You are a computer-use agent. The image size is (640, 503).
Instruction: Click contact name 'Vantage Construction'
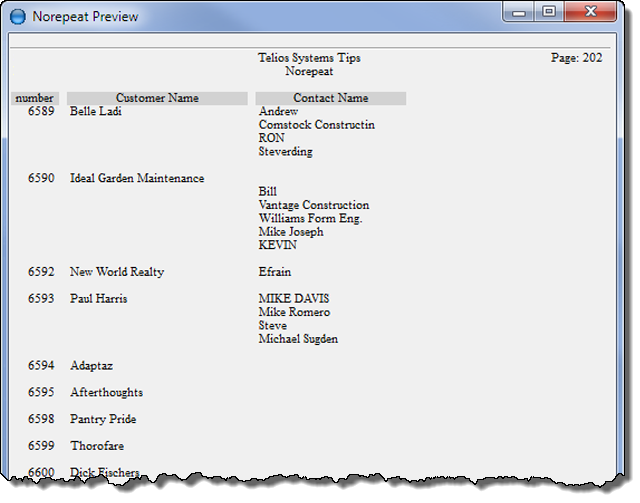313,205
